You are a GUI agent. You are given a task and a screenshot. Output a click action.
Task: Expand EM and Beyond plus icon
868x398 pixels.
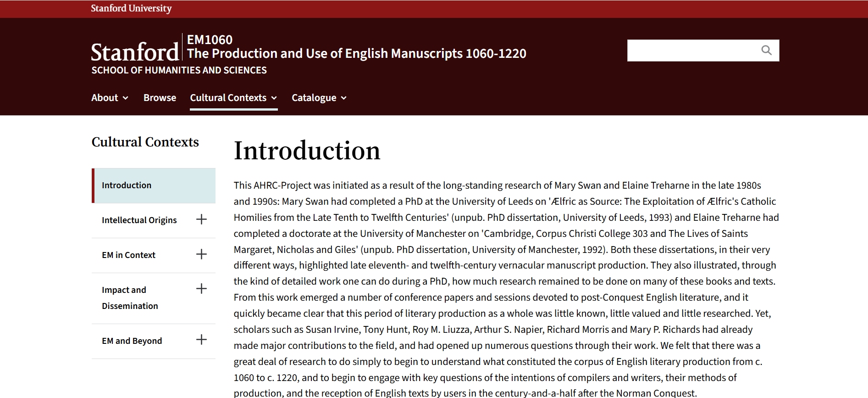201,340
